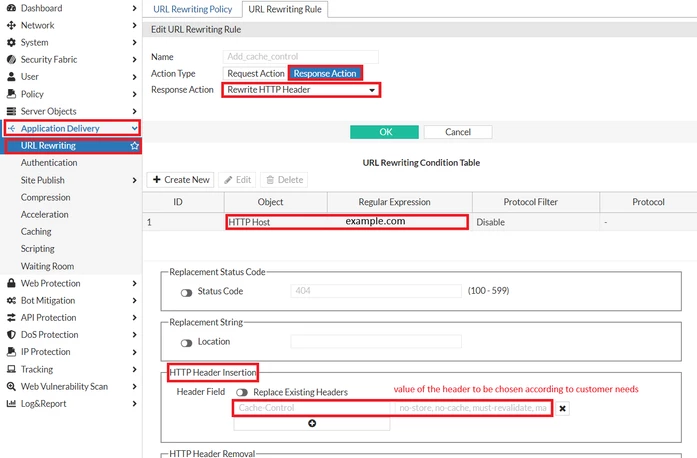The width and height of the screenshot is (697, 458).
Task: Click the Cache-Control header name field
Action: point(312,408)
